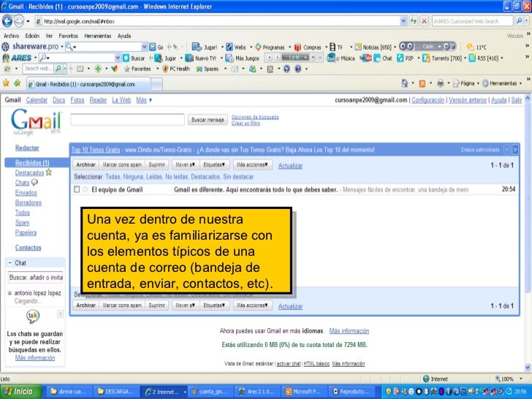Collapse the Chat panel section
The image size is (532, 399).
(9, 263)
